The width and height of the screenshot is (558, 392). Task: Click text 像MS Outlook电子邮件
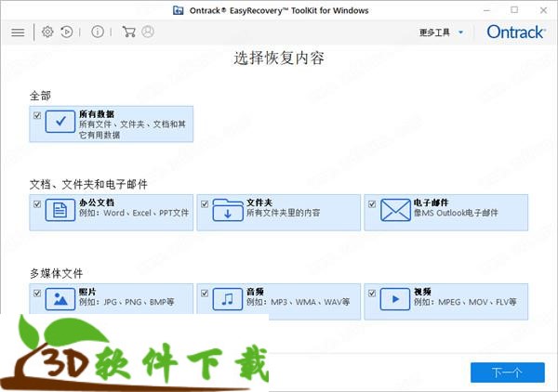(456, 213)
